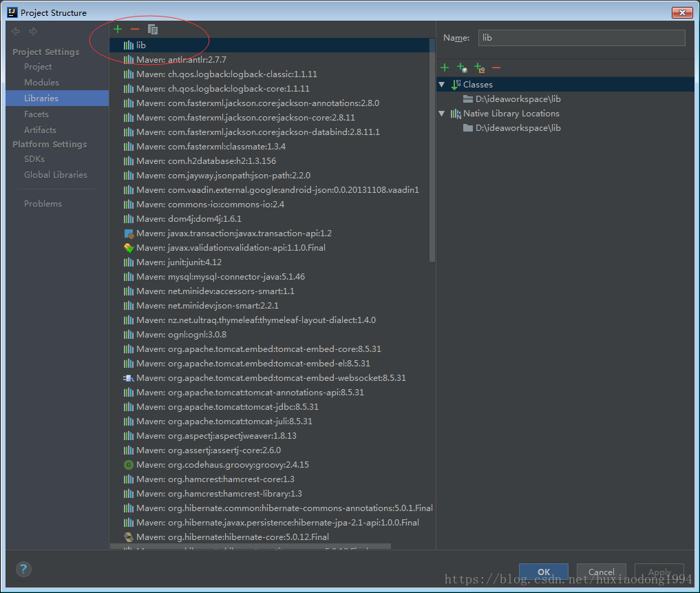Click directory icon under Classes
The height and width of the screenshot is (593, 700).
[468, 99]
